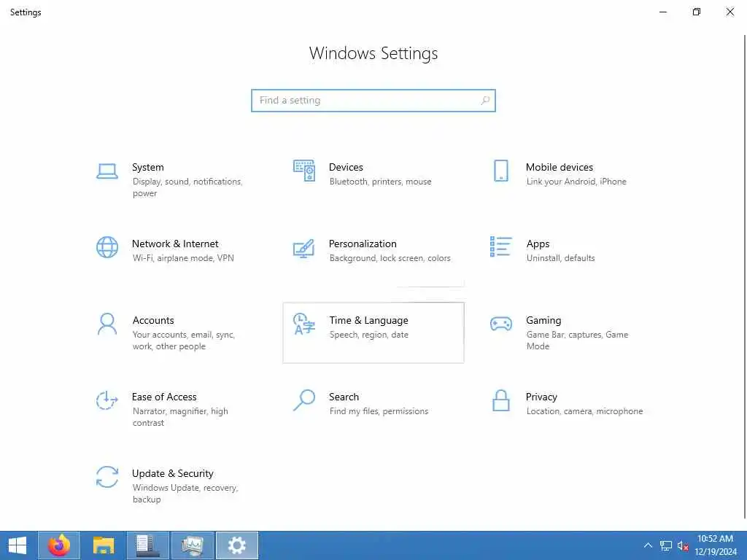Click the muted volume tray icon
Screen dimensions: 747x560
(x=683, y=545)
